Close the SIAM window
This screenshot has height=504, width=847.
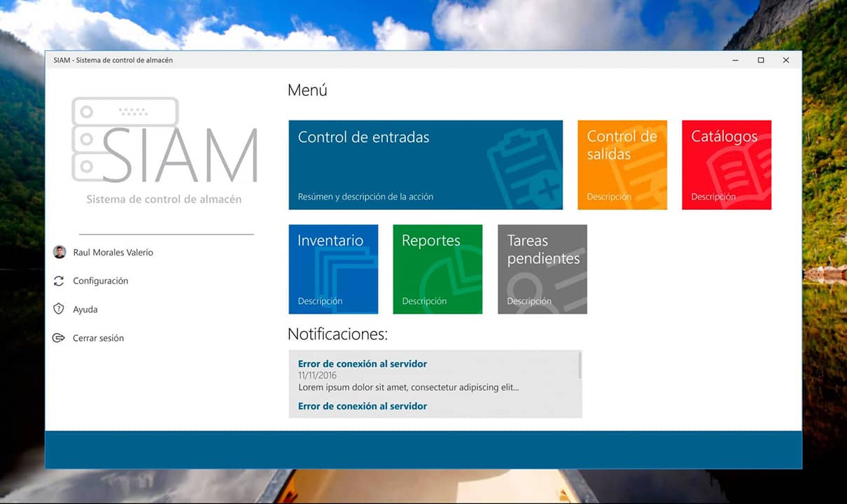click(x=786, y=60)
